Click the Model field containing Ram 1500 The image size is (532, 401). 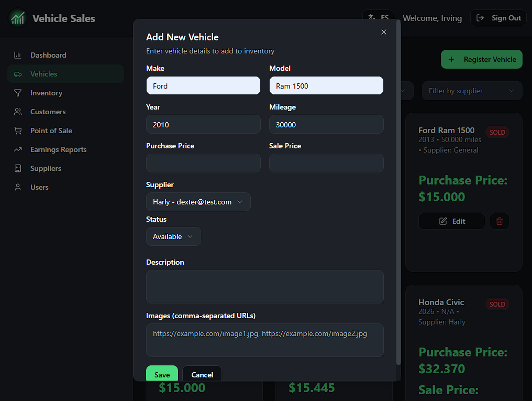pos(326,85)
